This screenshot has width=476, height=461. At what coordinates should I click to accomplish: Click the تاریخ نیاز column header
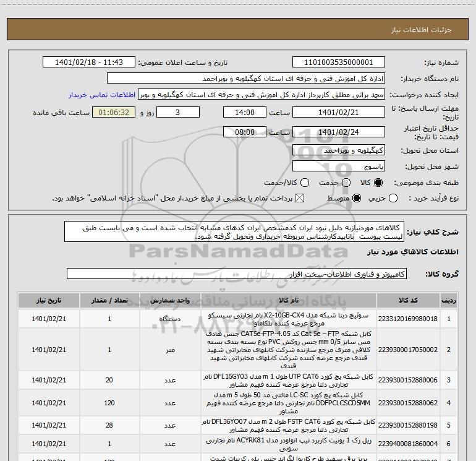[49, 301]
